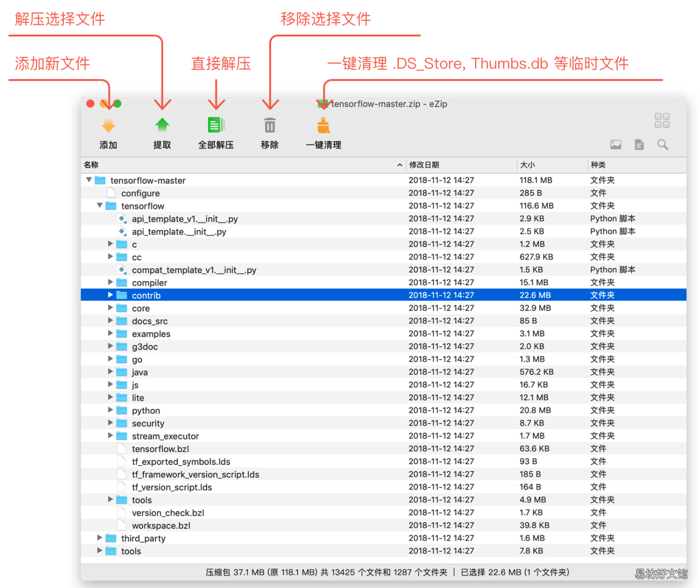This screenshot has height=588, width=700.
Task: Click the 提取 (extract) green arrow icon
Action: pyautogui.click(x=162, y=125)
